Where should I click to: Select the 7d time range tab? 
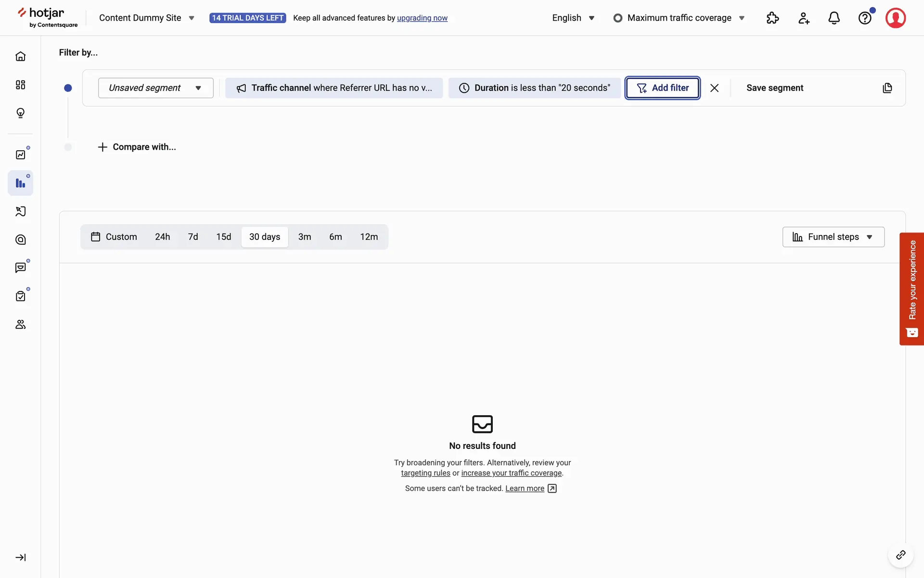click(x=193, y=237)
